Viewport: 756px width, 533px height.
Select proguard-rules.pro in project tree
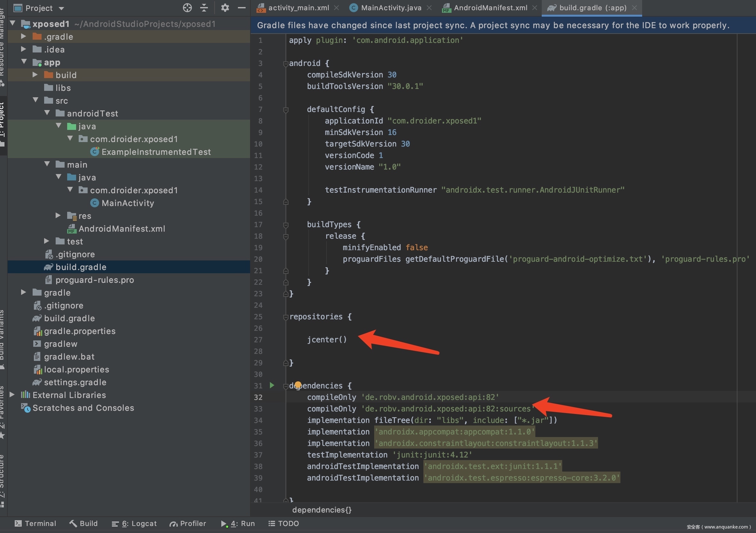click(95, 280)
